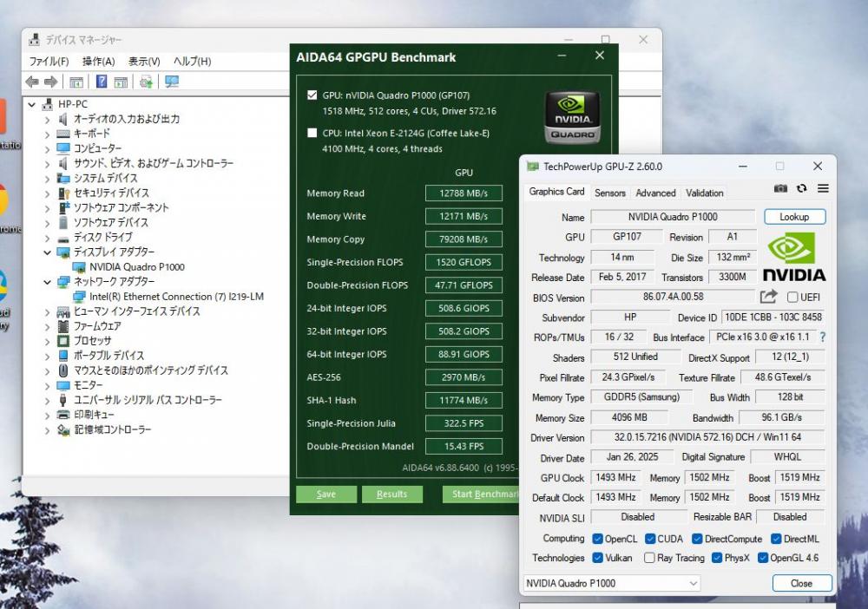868x609 pixels.
Task: Open the ヘルプ(H) menu
Action: point(192,62)
